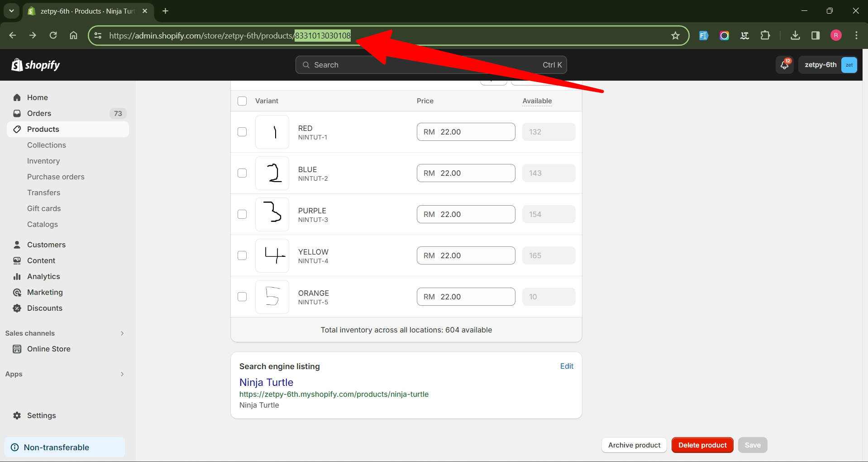868x462 pixels.
Task: Click the PURPLE variant price field
Action: 466,214
